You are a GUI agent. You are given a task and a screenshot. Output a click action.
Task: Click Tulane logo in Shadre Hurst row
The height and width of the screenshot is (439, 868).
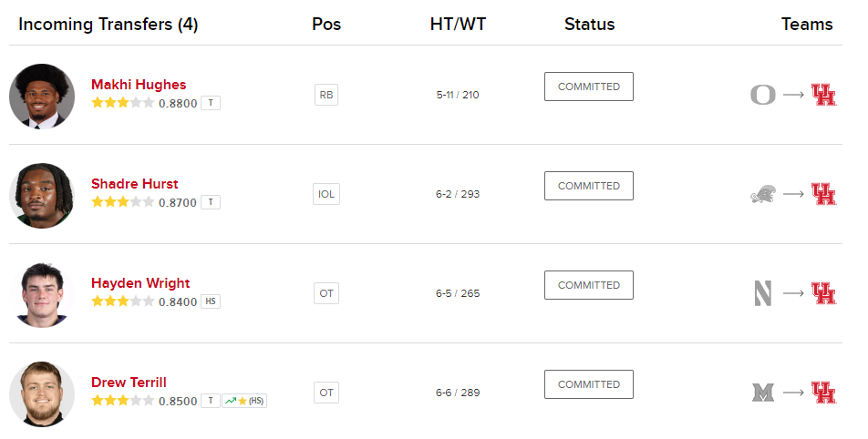[x=763, y=194]
